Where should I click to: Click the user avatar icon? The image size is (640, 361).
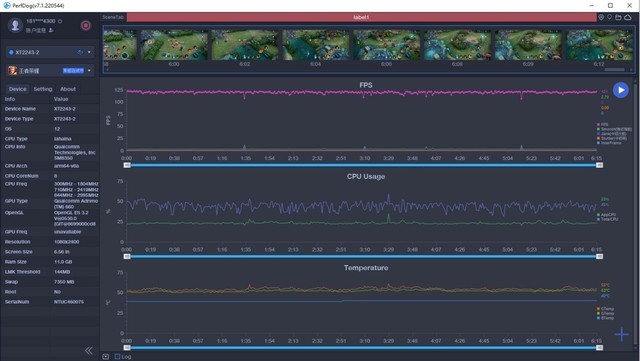tap(15, 25)
